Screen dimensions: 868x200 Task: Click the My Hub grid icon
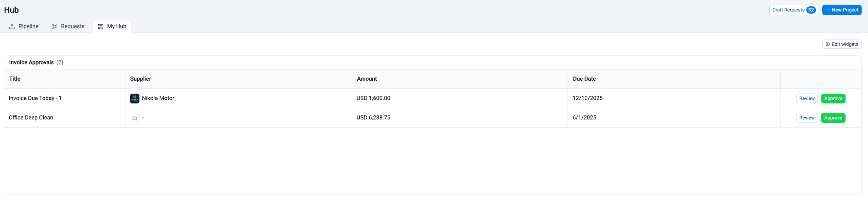click(100, 27)
